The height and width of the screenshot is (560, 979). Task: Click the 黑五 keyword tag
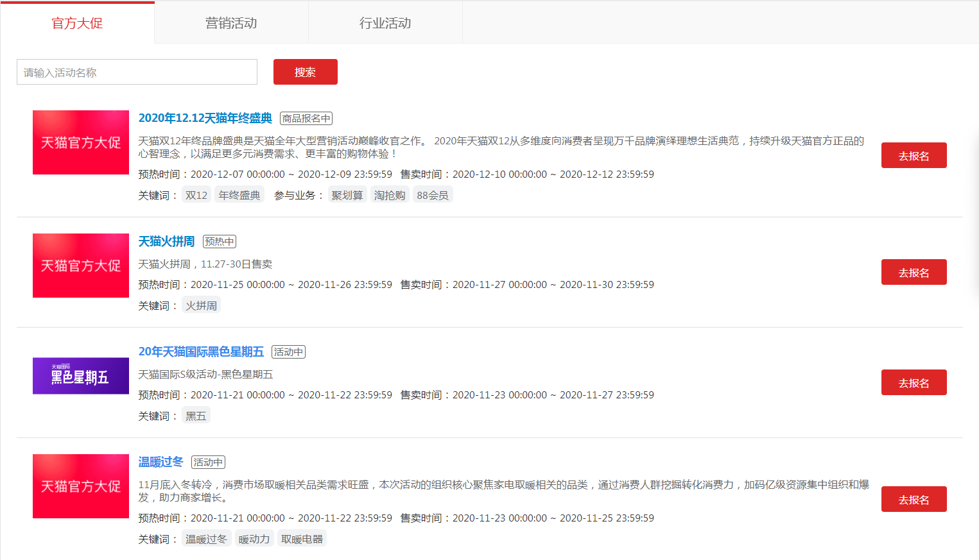pos(196,416)
